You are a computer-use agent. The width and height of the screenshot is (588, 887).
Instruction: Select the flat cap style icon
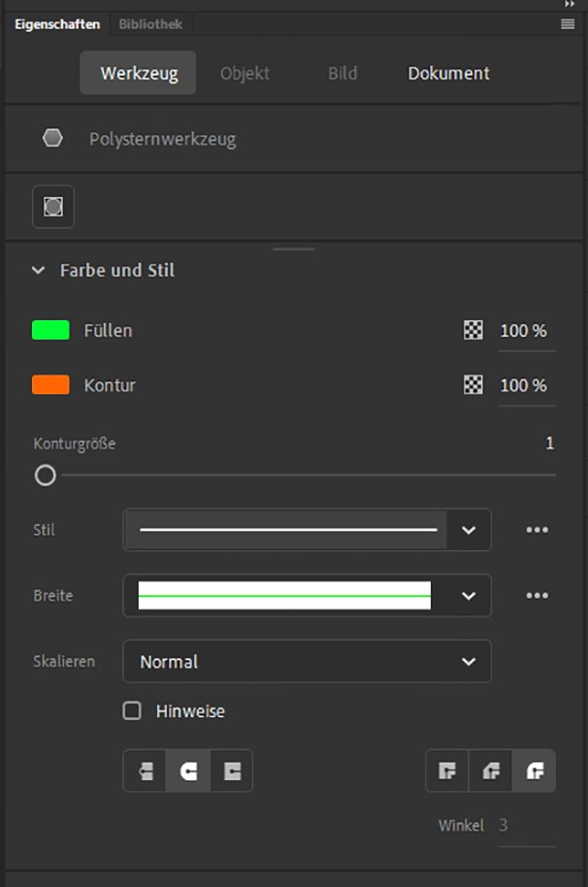point(146,772)
